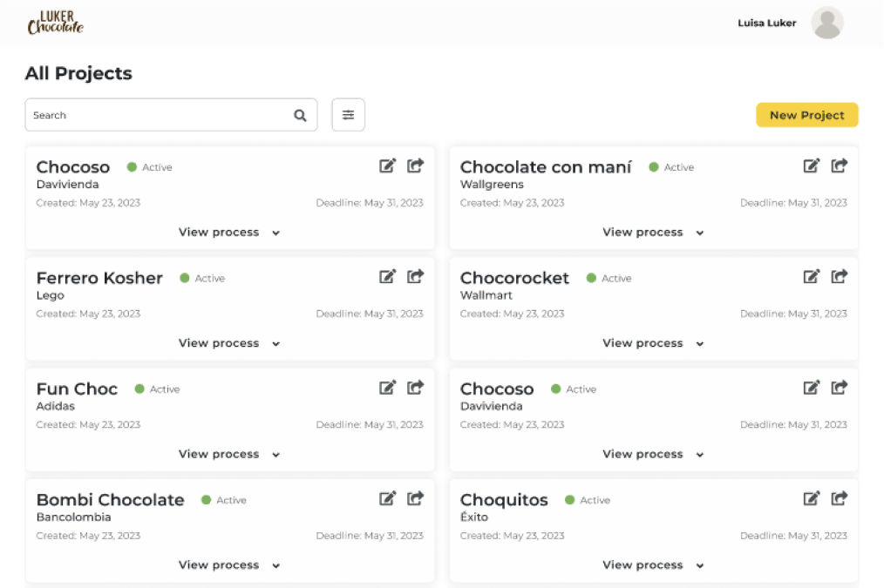Click the Luker Chocolate logo
Screen dimensions: 884x588
55,23
